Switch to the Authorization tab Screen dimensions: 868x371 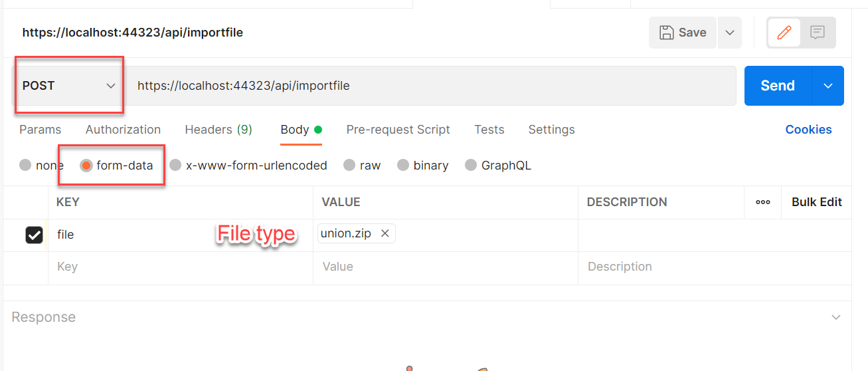[123, 130]
